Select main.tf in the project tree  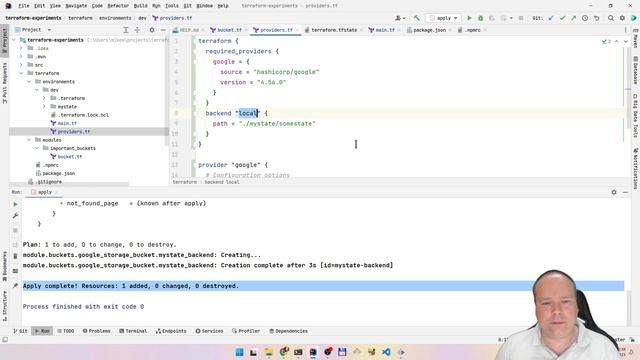67,123
